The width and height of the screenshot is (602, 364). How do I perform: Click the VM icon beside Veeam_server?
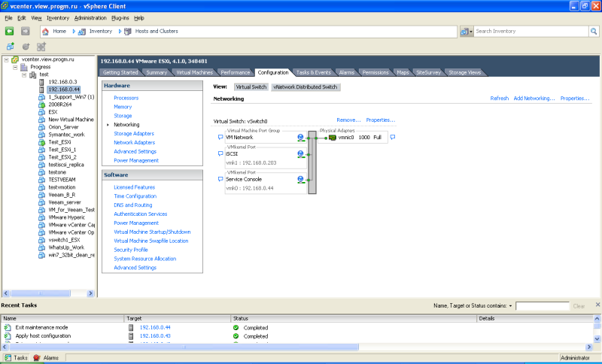pos(42,202)
